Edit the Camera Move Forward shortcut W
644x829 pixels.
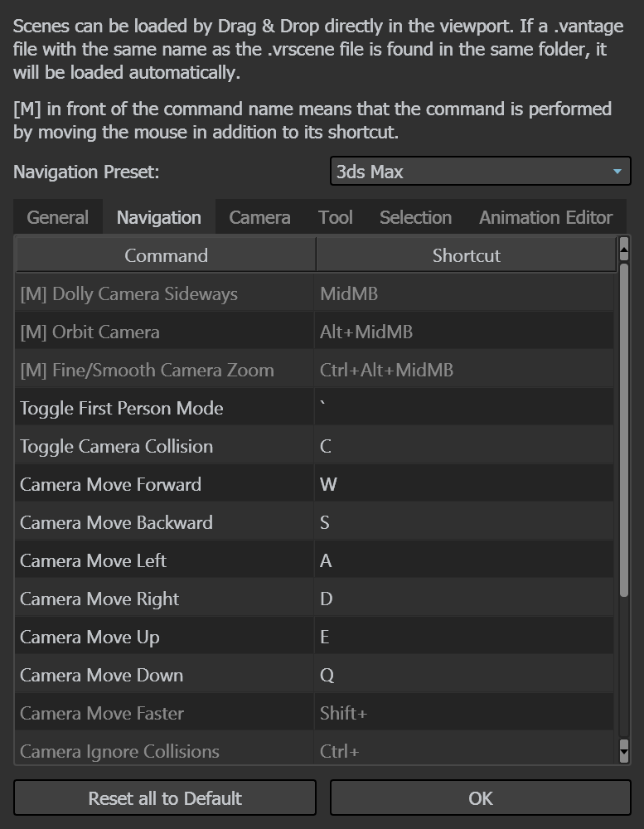464,484
